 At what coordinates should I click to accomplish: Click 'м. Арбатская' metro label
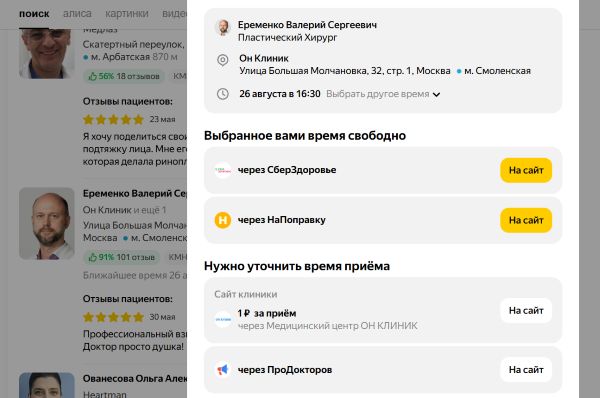120,57
